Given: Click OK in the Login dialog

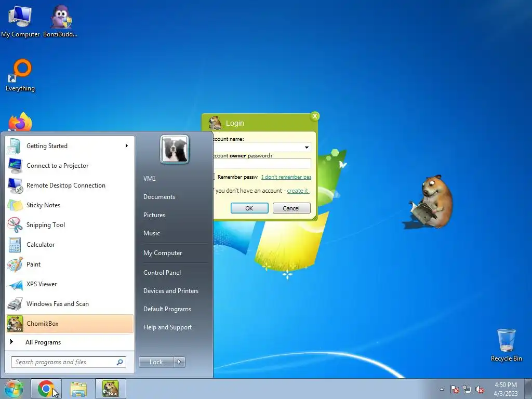Looking at the screenshot, I should pos(249,208).
